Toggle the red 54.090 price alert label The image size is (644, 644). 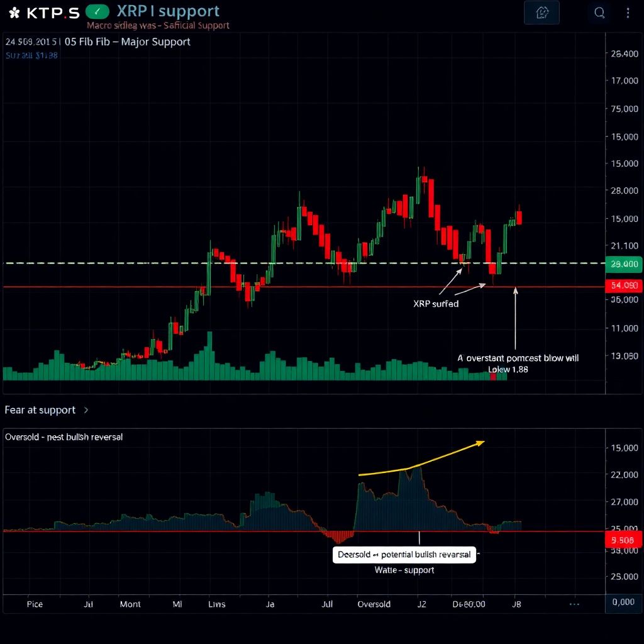[623, 286]
